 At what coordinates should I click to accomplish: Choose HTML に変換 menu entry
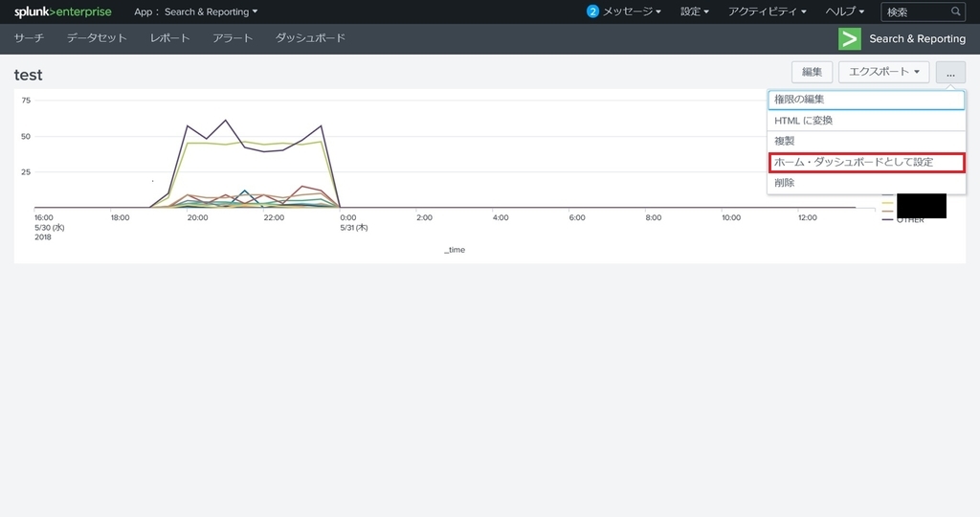click(866, 121)
